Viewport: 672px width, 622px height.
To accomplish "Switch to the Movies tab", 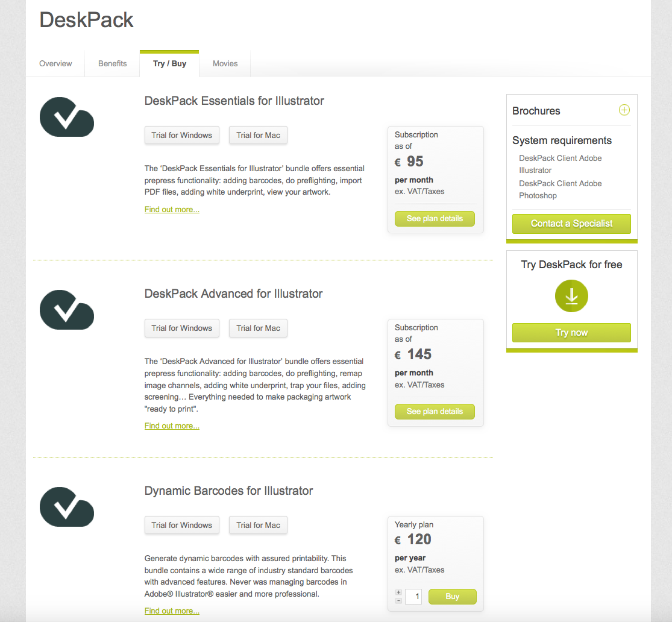I will point(225,63).
